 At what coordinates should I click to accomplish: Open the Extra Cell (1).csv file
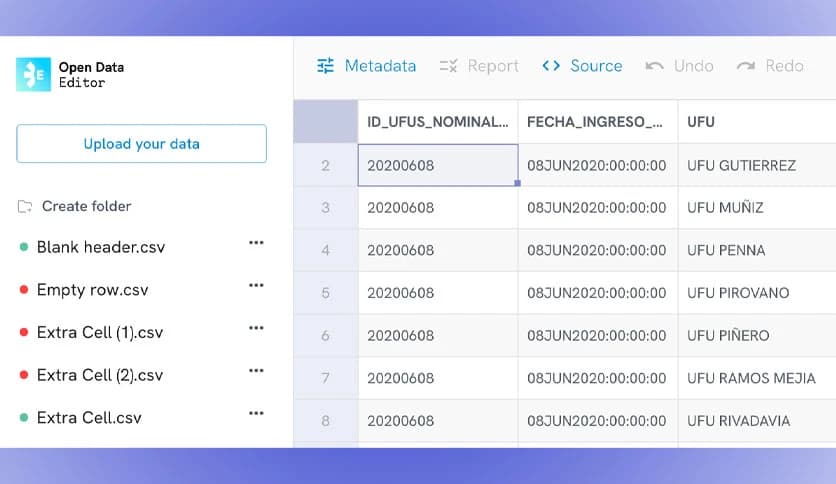100,333
